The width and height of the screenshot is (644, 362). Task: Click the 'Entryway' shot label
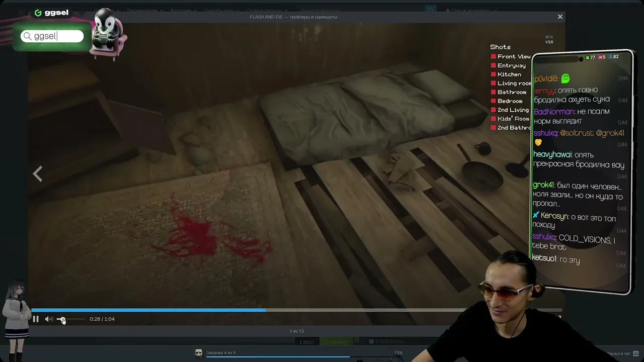pos(511,65)
